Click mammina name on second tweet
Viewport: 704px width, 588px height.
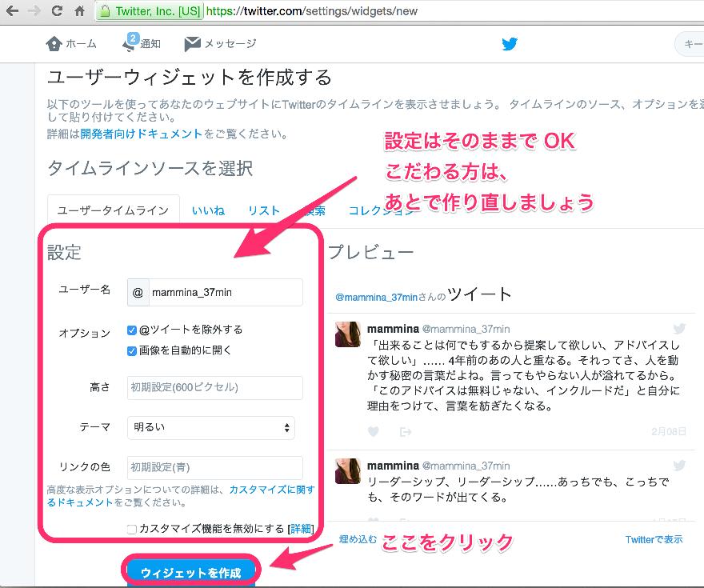click(x=393, y=466)
